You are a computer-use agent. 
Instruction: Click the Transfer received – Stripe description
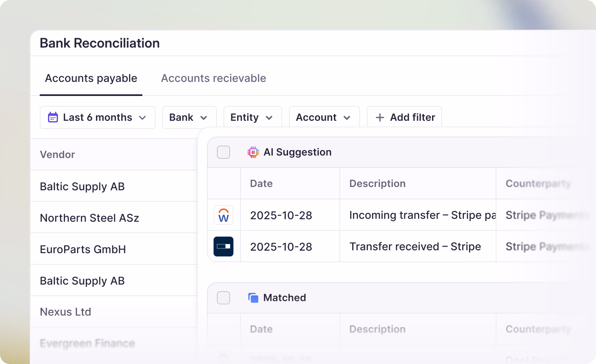pos(415,247)
